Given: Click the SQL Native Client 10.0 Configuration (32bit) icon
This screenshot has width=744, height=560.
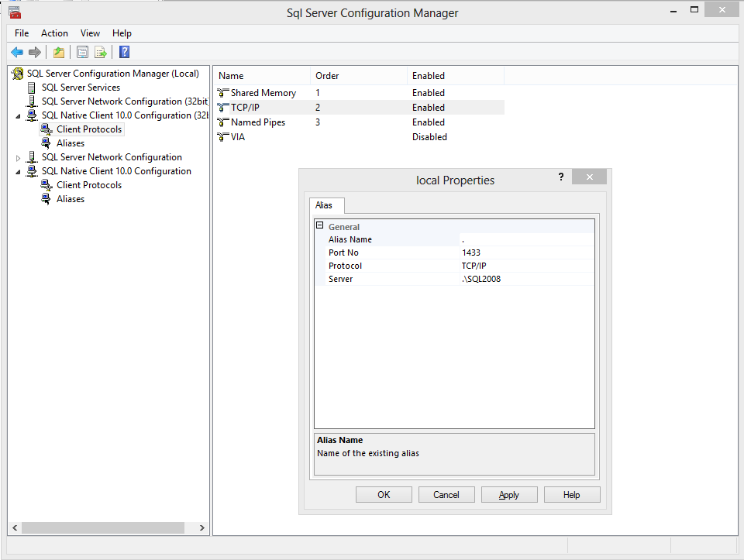Looking at the screenshot, I should 31,115.
